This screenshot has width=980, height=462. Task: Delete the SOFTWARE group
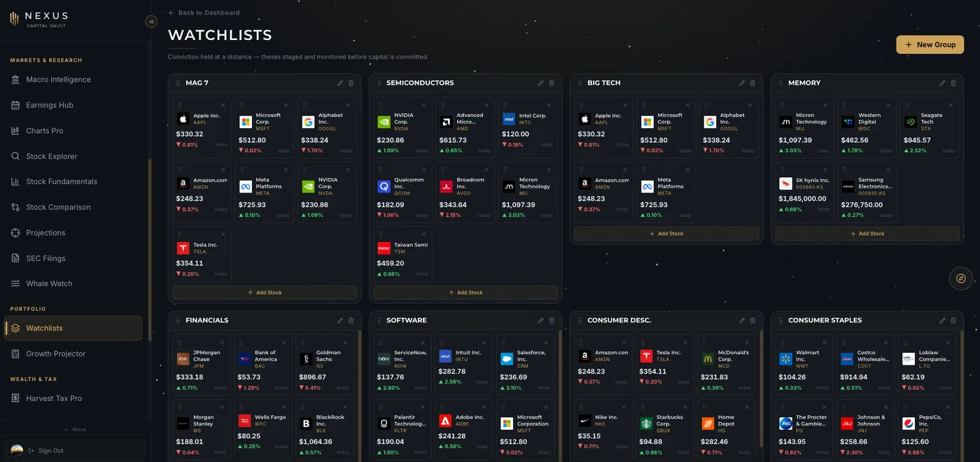coord(552,321)
